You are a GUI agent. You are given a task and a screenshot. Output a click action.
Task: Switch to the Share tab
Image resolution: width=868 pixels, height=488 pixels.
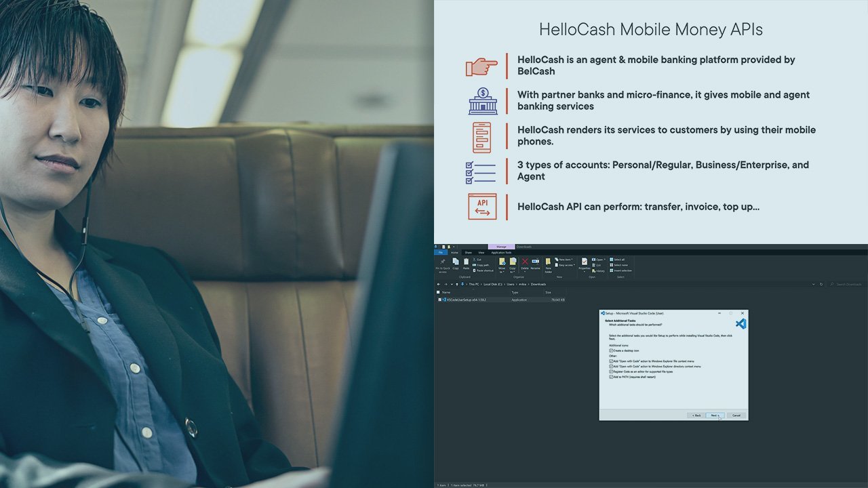[468, 252]
